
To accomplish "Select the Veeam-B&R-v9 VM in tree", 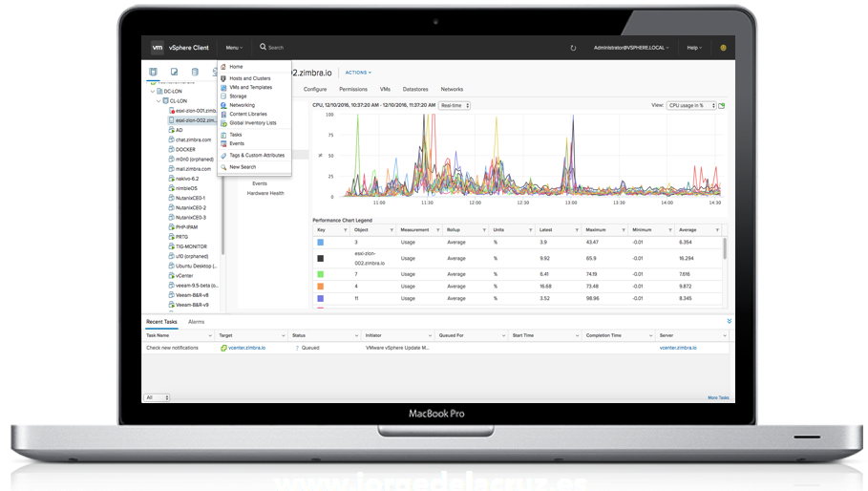I will coord(192,305).
